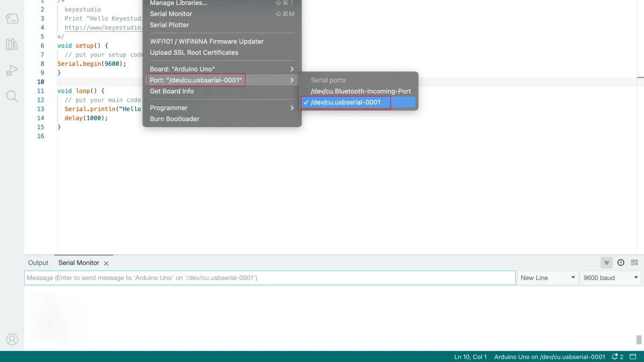644x362 pixels.
Task: Click the "Ln 10, Col 1" status entry
Action: pyautogui.click(x=471, y=357)
